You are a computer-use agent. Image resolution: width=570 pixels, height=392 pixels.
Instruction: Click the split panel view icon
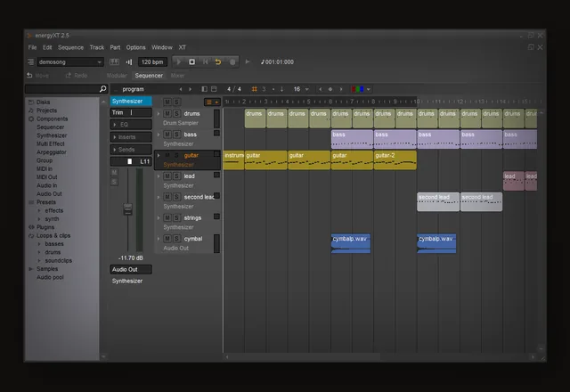point(204,89)
